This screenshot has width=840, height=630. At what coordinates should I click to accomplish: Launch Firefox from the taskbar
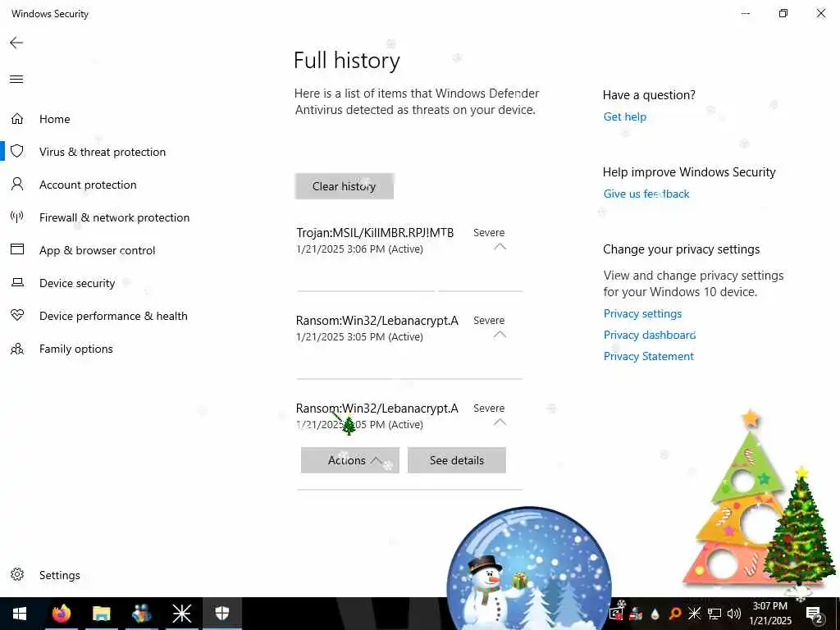[x=61, y=614]
